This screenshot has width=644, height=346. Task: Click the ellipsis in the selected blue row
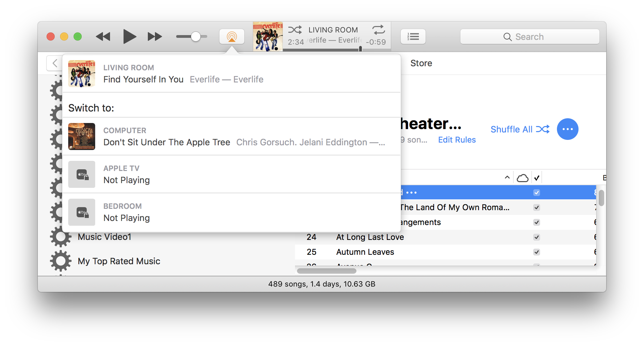[x=411, y=193]
